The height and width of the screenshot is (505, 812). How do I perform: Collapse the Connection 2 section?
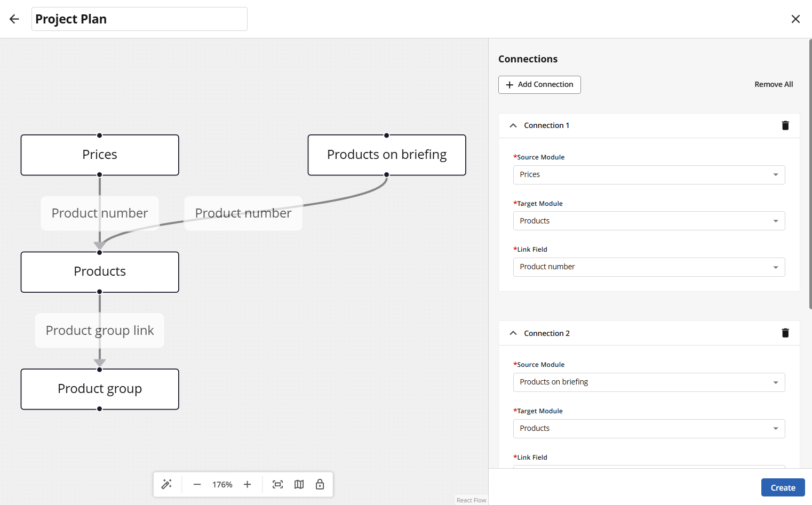[513, 333]
